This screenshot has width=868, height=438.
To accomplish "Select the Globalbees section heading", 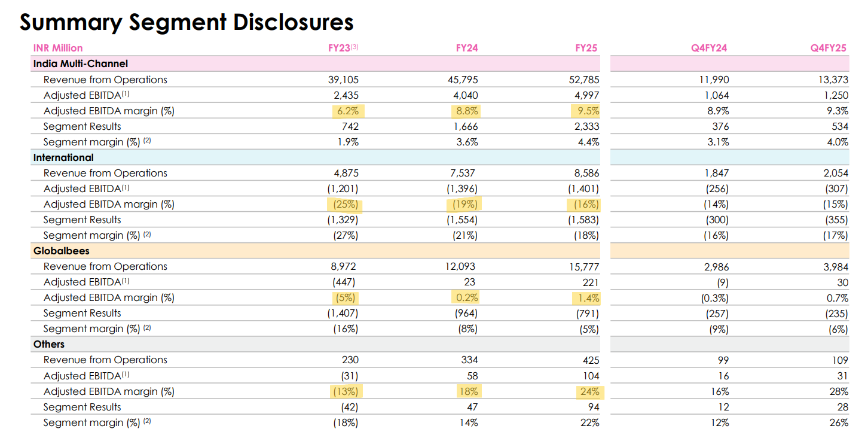I will tap(62, 251).
